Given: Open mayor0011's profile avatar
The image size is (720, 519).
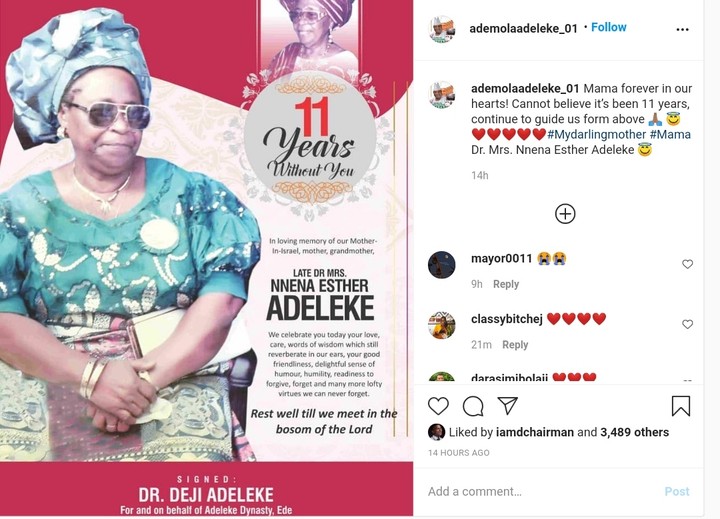Looking at the screenshot, I should [x=442, y=265].
